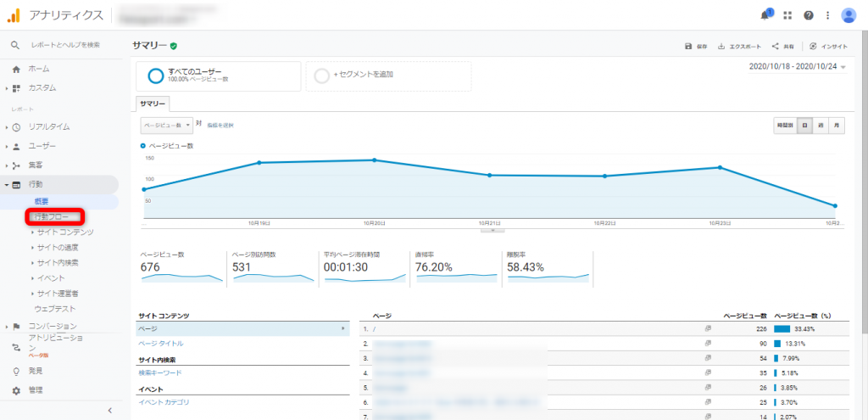Open the user account avatar
This screenshot has height=420, width=868.
pyautogui.click(x=848, y=15)
